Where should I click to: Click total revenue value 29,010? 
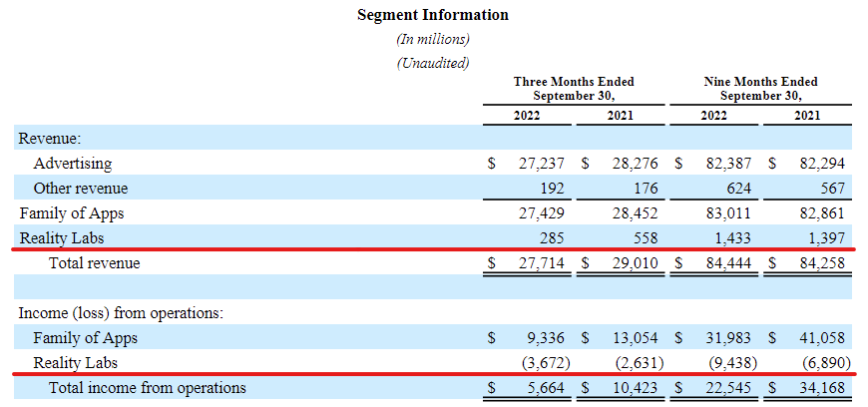pyautogui.click(x=634, y=263)
